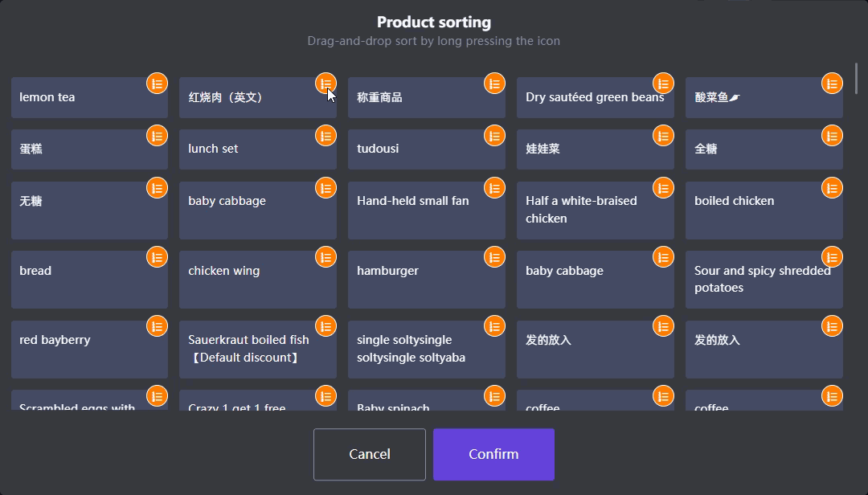Viewport: 868px width, 495px height.
Task: Cancel the product sorting dialog
Action: pos(370,455)
